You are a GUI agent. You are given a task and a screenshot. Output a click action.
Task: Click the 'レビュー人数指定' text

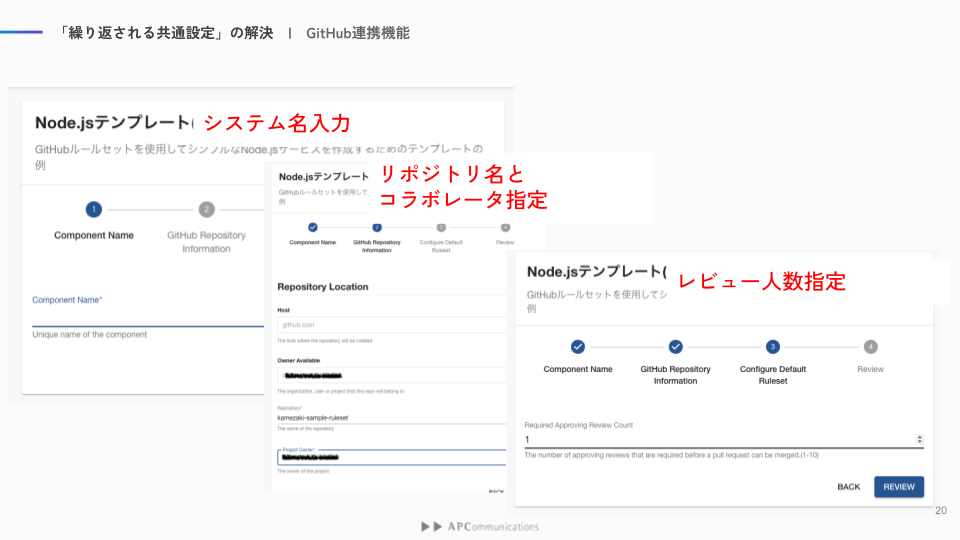click(x=762, y=282)
